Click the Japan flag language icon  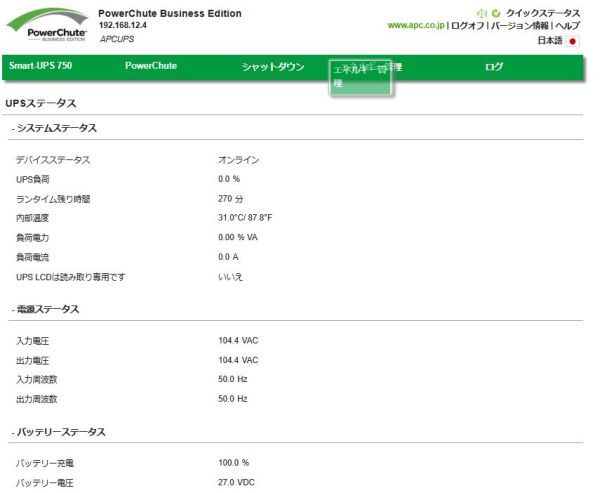click(572, 41)
